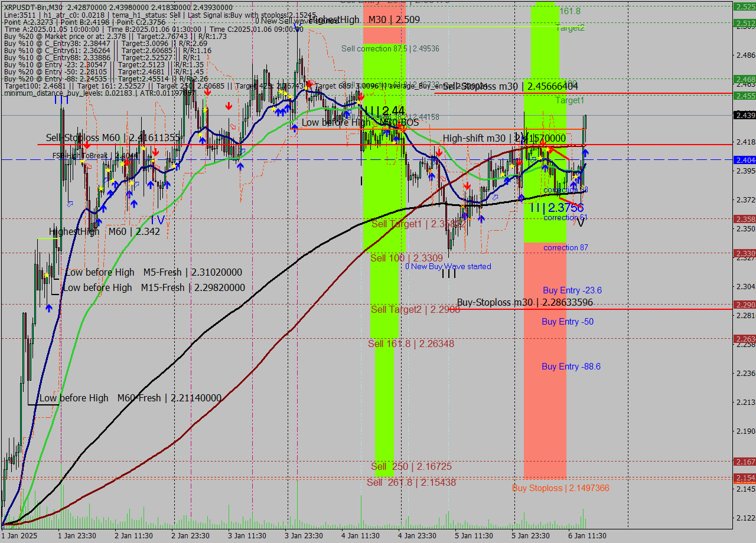Click the 'Sell-Stoploss M60 | 2.41611355' label
The height and width of the screenshot is (543, 756).
(113, 138)
